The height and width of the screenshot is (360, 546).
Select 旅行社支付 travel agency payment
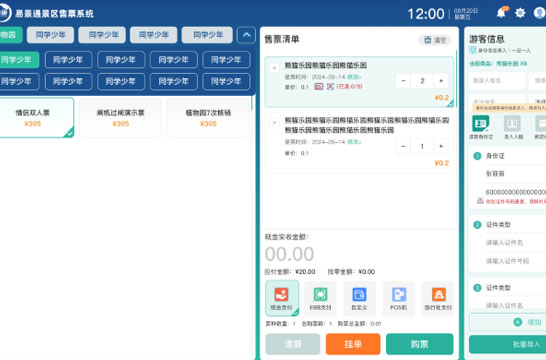(438, 299)
